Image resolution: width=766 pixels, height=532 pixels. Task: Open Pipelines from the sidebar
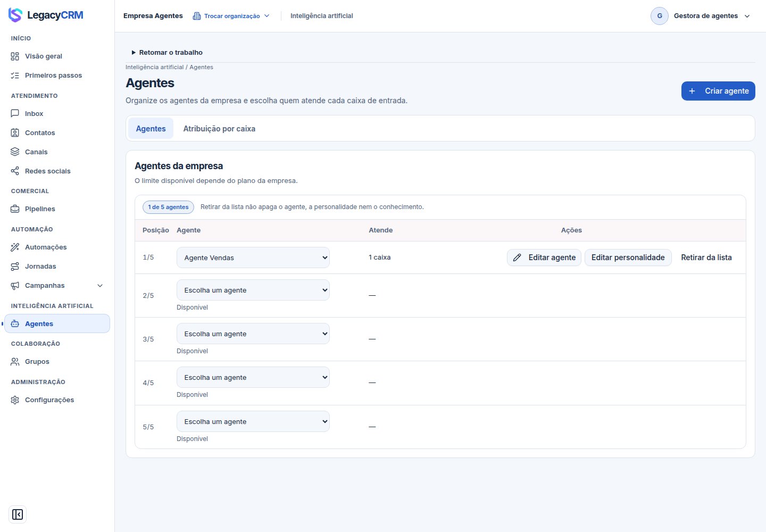(x=57, y=209)
